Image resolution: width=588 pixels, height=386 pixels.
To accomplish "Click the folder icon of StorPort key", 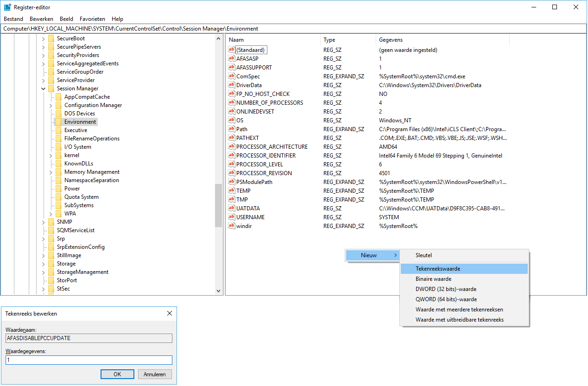I will point(51,280).
